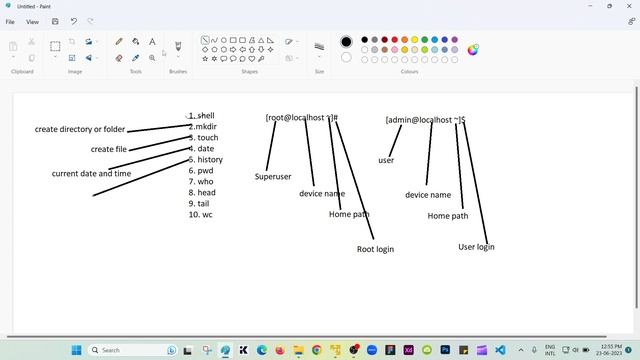Select the Right arrow shape

point(233,49)
